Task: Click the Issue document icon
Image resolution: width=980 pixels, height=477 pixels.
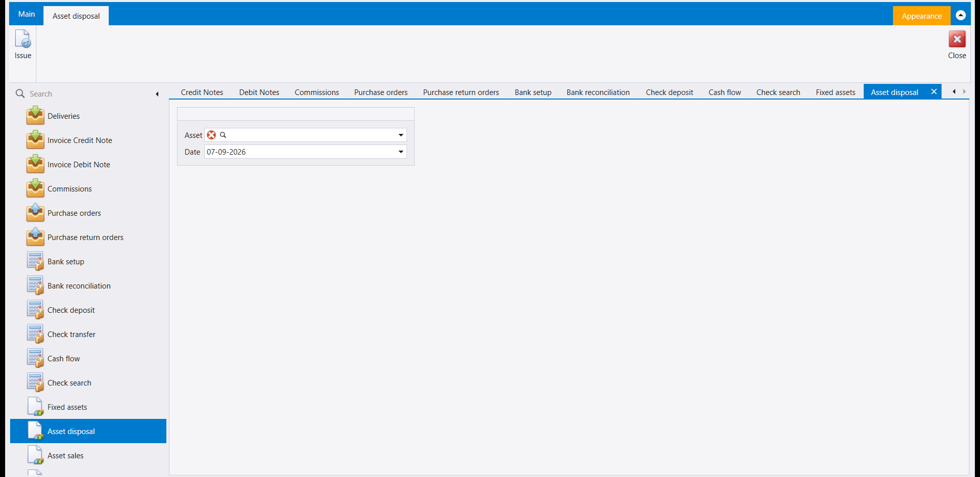Action: [x=23, y=39]
